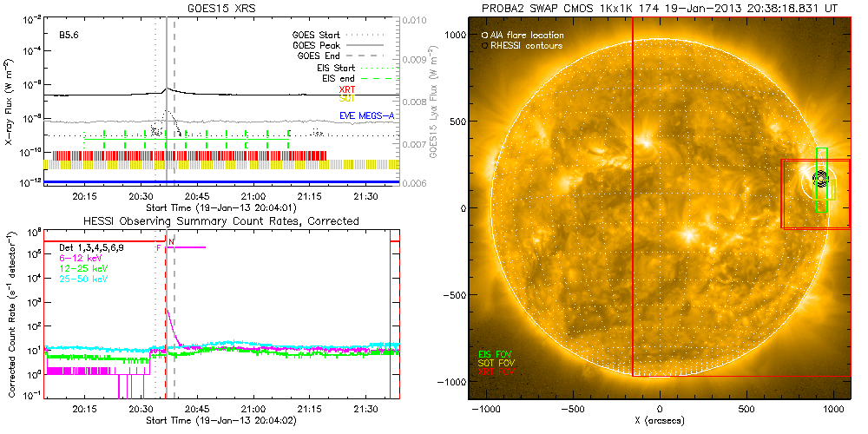Click the EIS Start legend entry

332,67
